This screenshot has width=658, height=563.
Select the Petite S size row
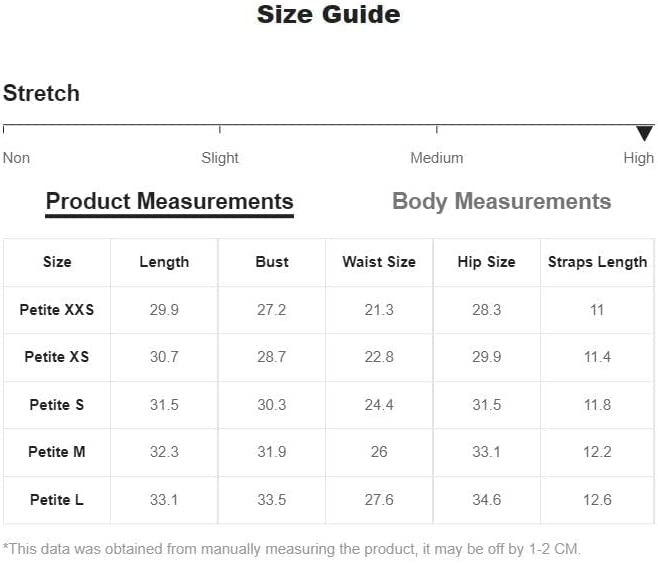point(57,405)
